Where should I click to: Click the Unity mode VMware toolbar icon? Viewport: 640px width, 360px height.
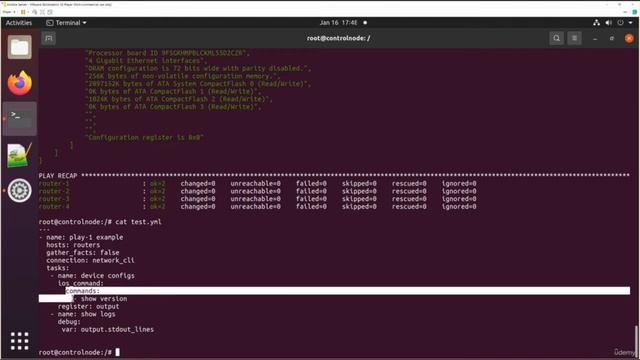[50, 12]
